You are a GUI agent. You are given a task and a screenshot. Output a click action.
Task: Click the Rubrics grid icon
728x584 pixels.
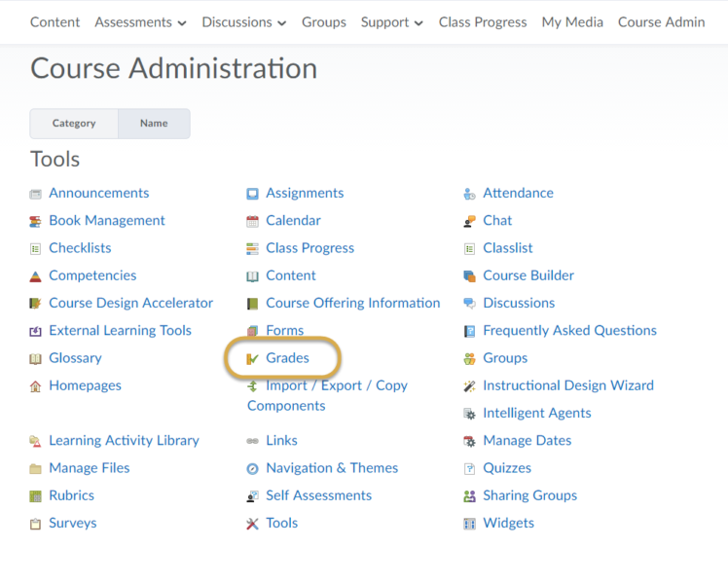tap(35, 496)
